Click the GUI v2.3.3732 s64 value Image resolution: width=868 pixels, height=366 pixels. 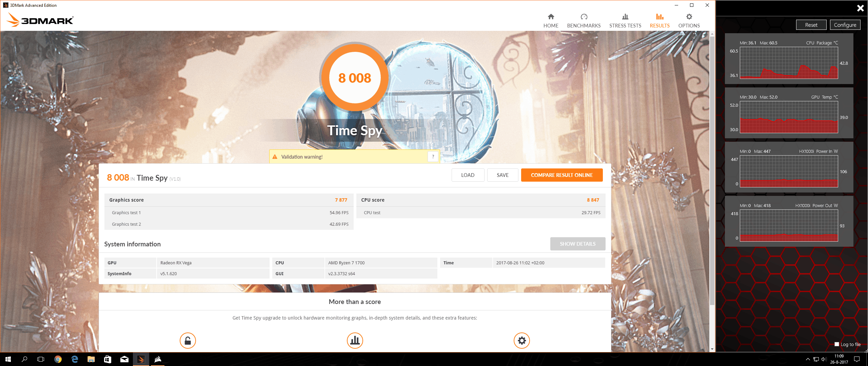(381, 273)
